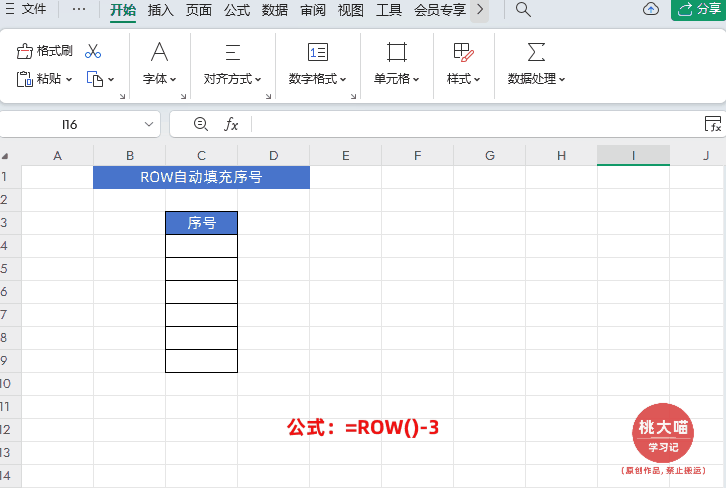Click the 序号 header cell

(201, 223)
